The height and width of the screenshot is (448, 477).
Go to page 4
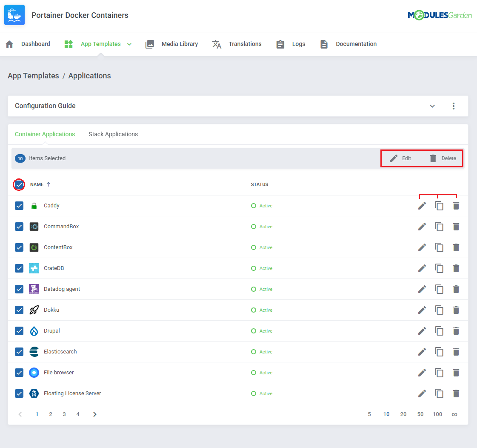[78, 414]
